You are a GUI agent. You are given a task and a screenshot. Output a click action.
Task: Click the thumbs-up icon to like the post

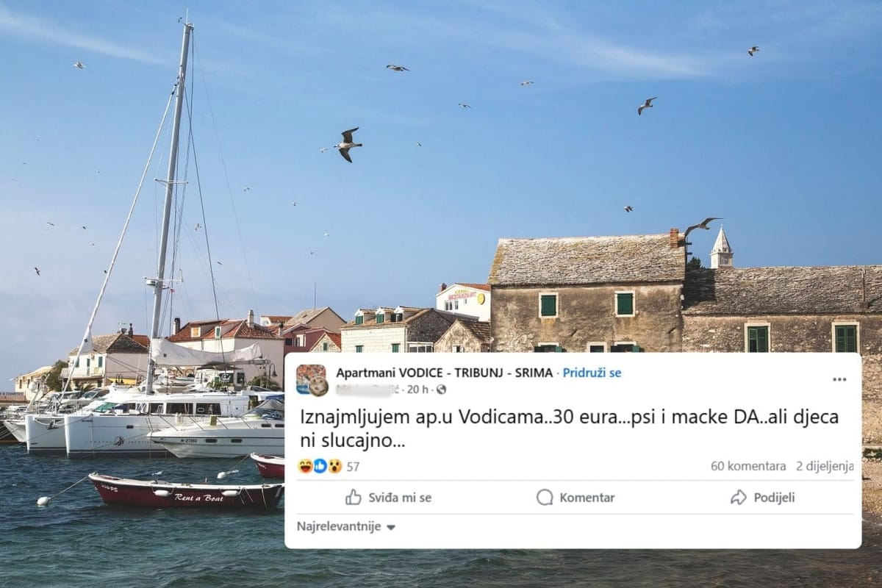[x=354, y=498]
